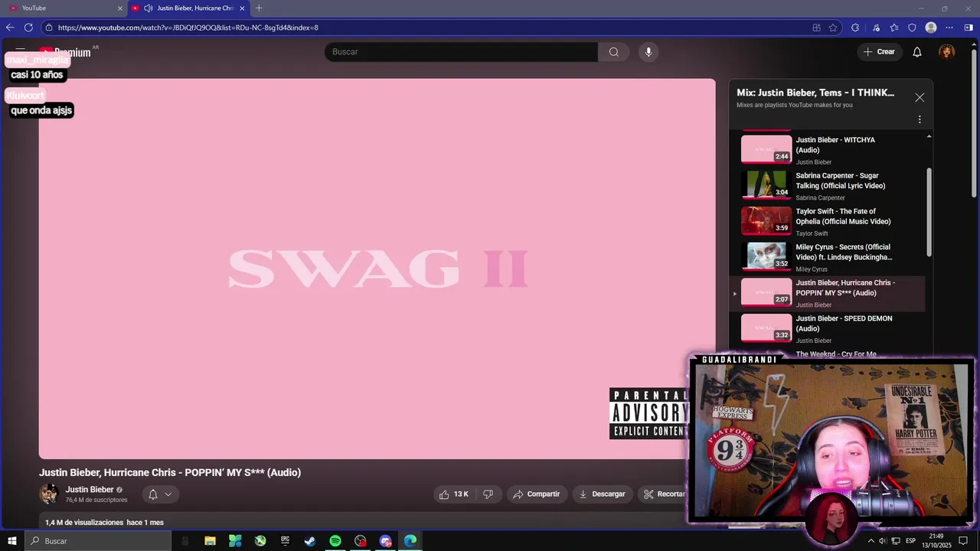The height and width of the screenshot is (551, 980).
Task: Close the Mix playlist panel
Action: pos(920,97)
